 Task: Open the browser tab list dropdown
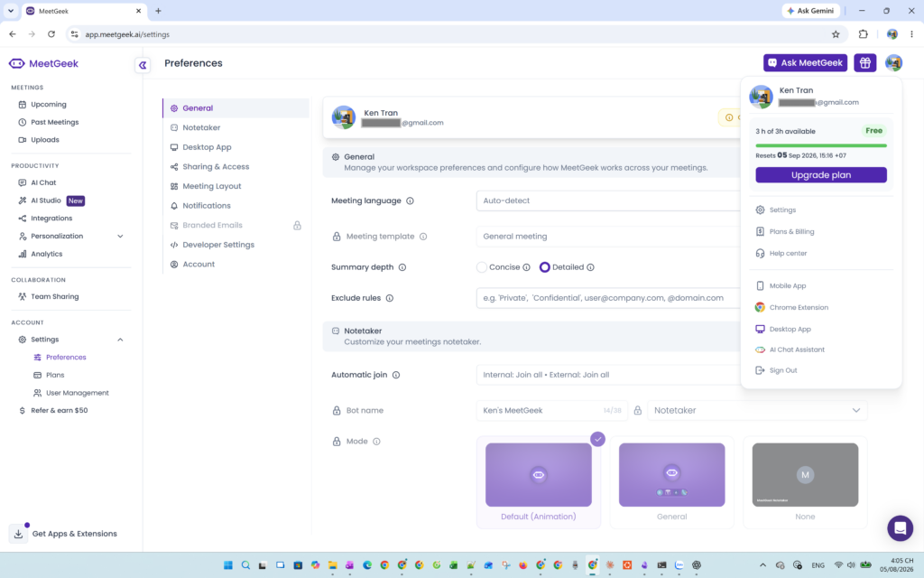[11, 11]
